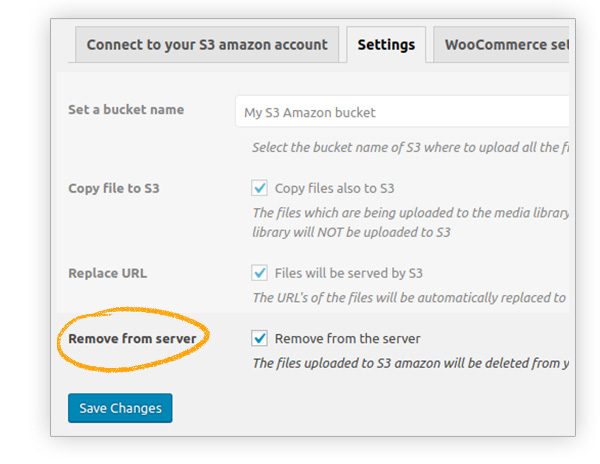Click the text Remove from the server
Screen dimensions: 600x464
point(347,339)
